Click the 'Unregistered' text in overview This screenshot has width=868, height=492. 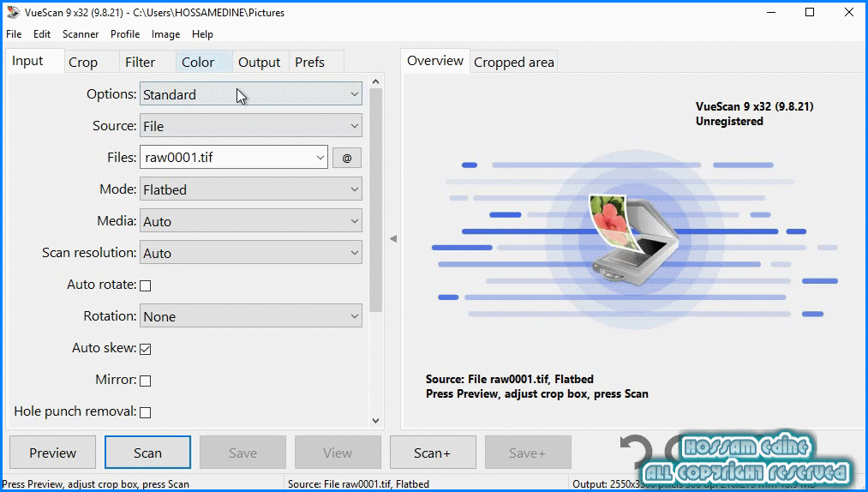tap(729, 122)
